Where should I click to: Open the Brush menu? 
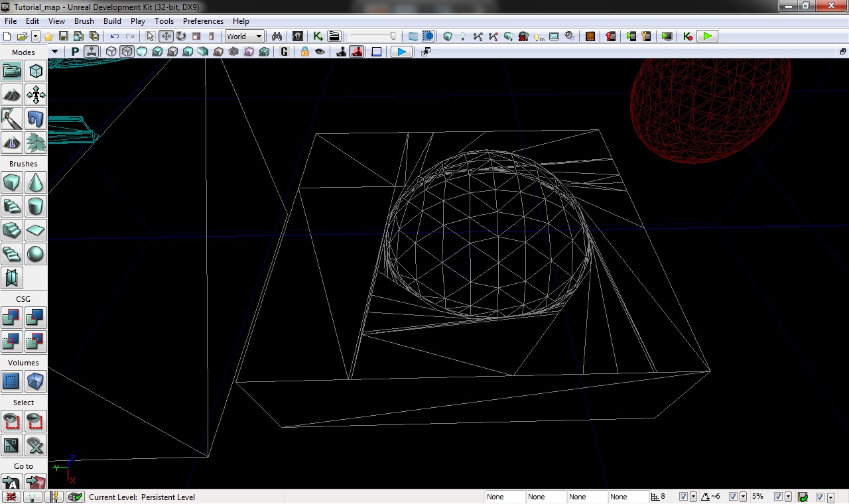[84, 21]
